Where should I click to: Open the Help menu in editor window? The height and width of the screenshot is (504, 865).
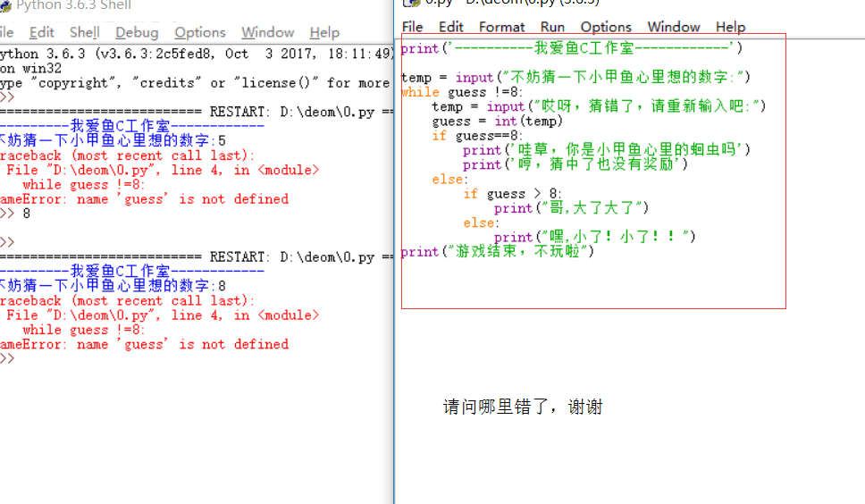[x=730, y=27]
